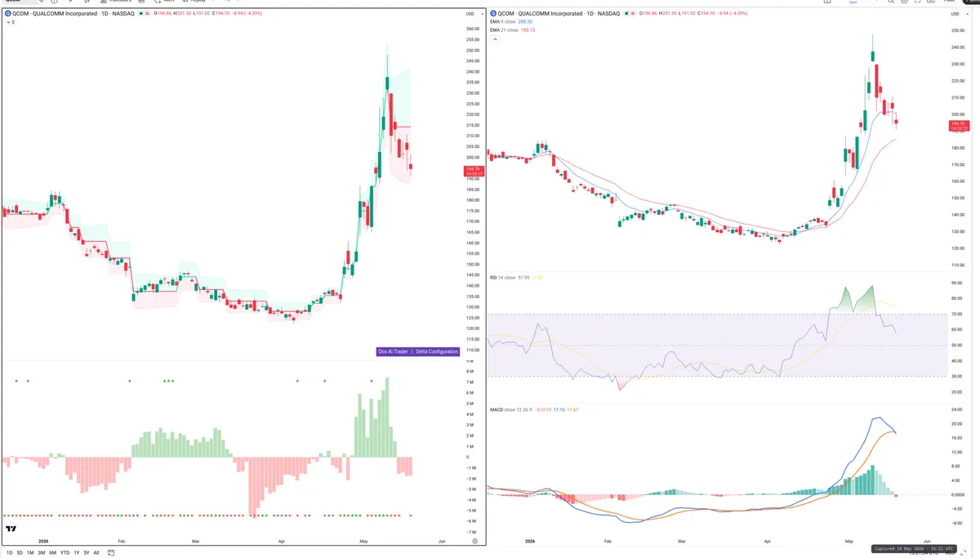
Task: Click left chart 194.70 current price label
Action: click(473, 171)
